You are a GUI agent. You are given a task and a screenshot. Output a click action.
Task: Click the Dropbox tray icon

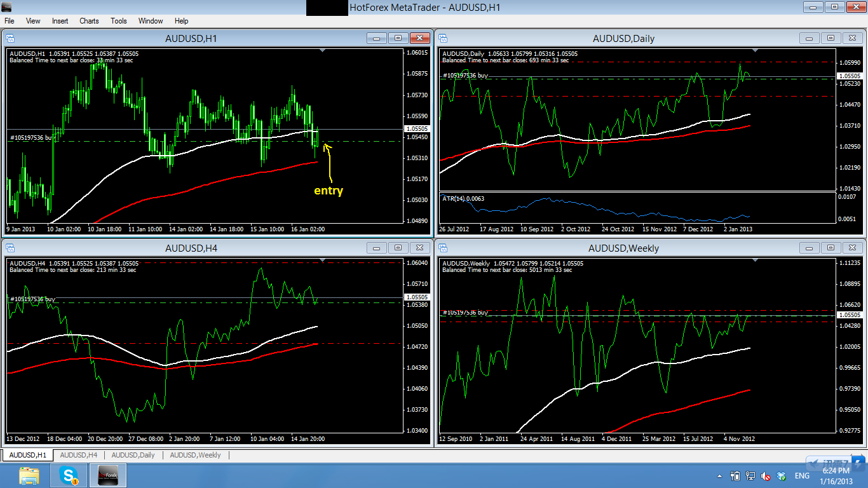tap(782, 476)
